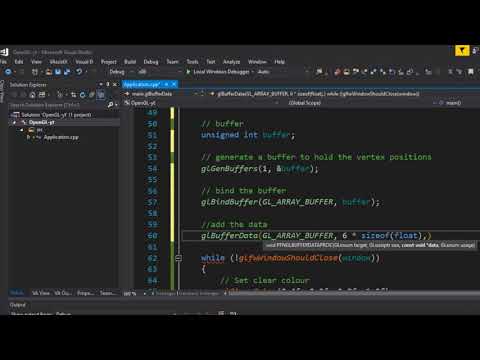Screen dimensions: 480x360
Task: Click the Visual Studio logo icon
Action: (x=4, y=52)
